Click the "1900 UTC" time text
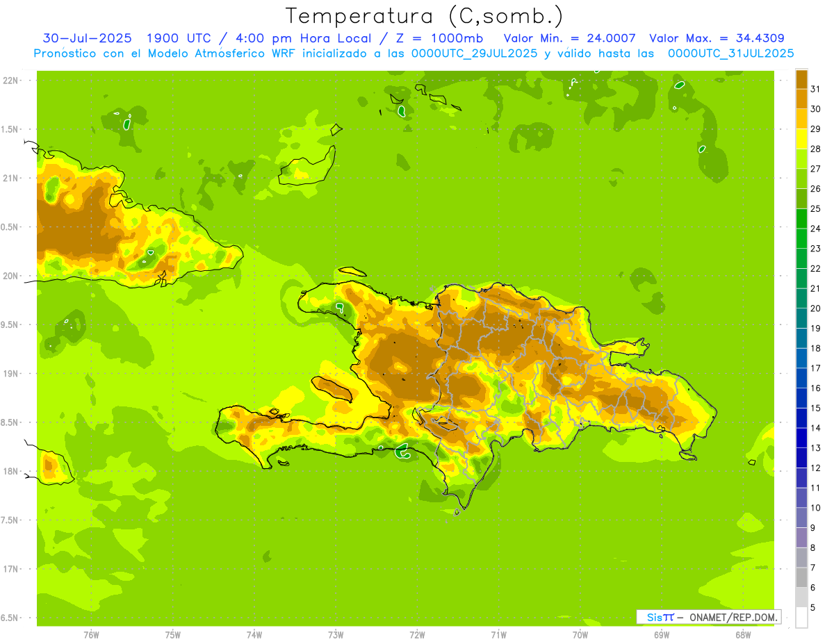Image resolution: width=834 pixels, height=644 pixels. (181, 38)
